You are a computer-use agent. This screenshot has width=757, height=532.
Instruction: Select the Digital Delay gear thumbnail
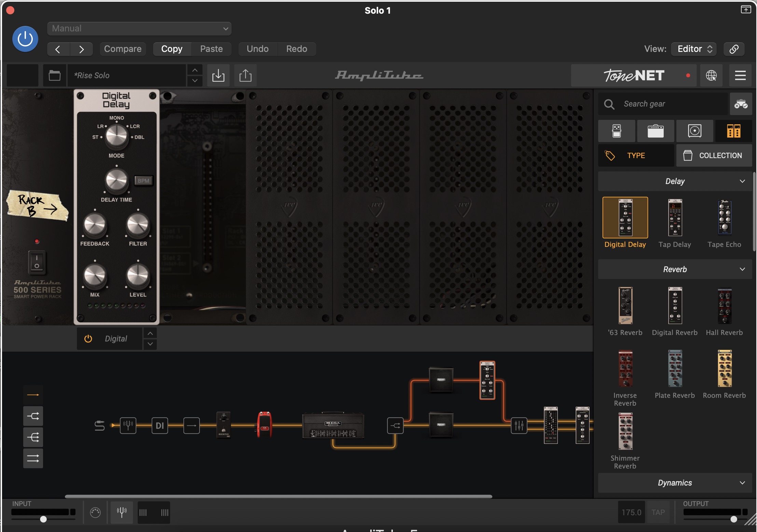pyautogui.click(x=625, y=218)
